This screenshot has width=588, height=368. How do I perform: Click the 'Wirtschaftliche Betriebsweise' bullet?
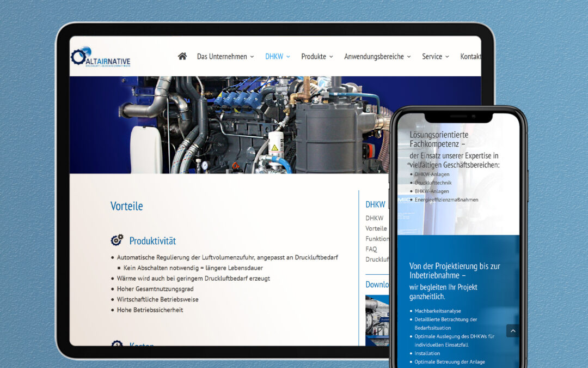(x=157, y=299)
